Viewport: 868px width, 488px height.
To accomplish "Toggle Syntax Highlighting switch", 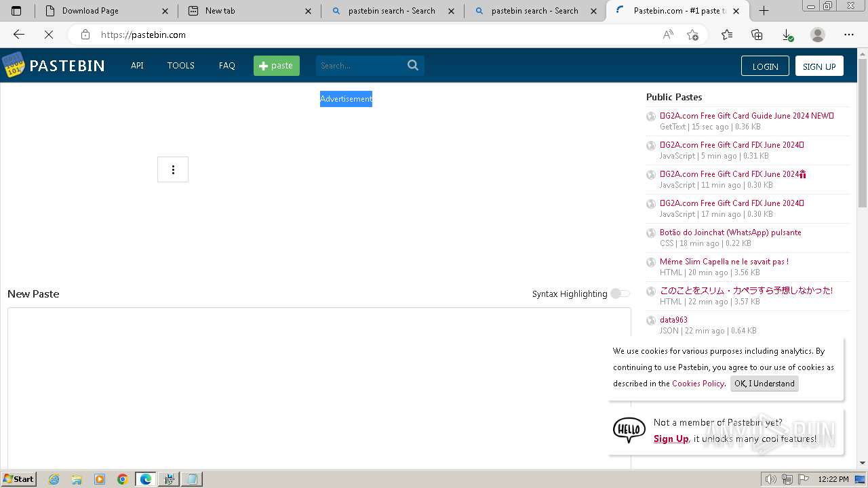I will tap(620, 293).
